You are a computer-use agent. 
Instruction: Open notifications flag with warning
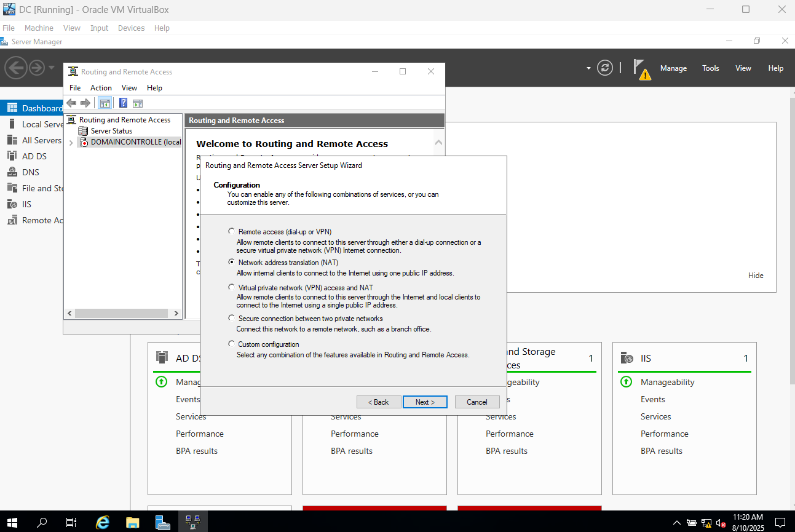tap(641, 69)
